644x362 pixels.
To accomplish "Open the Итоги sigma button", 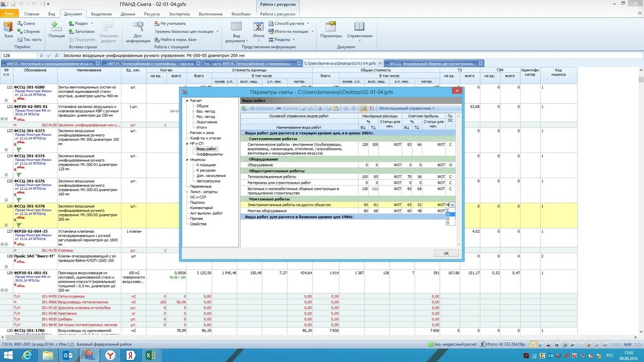I will click(x=259, y=30).
